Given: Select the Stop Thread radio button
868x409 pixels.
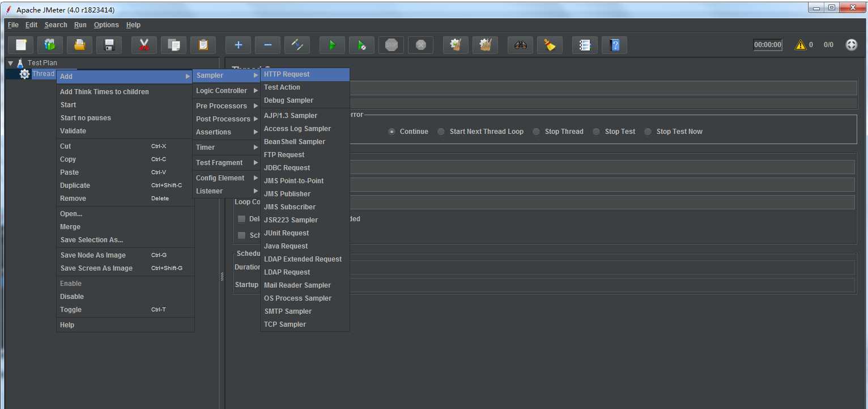Looking at the screenshot, I should pyautogui.click(x=536, y=132).
